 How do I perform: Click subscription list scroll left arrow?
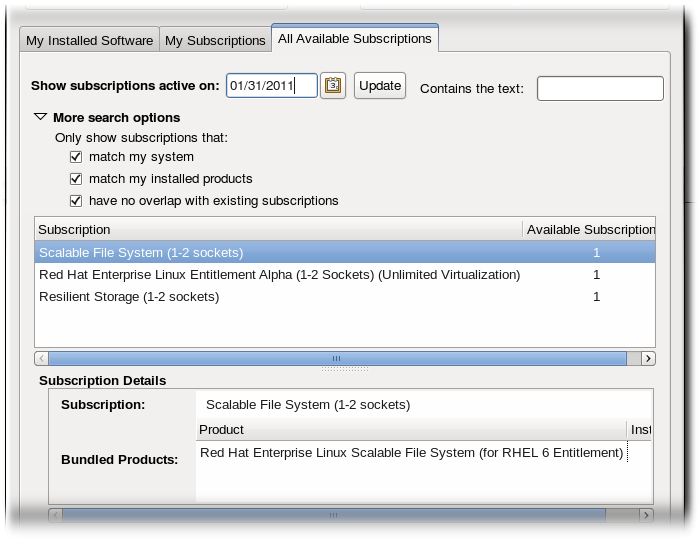point(42,358)
